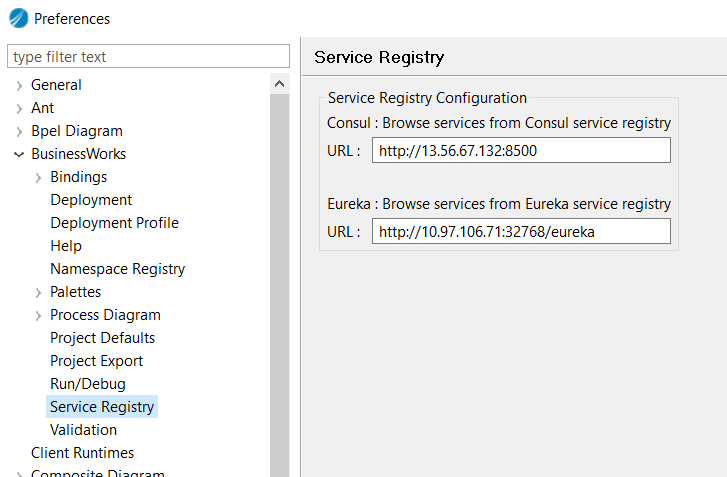Viewport: 727px width, 477px height.
Task: Open the Help preferences page
Action: point(66,246)
